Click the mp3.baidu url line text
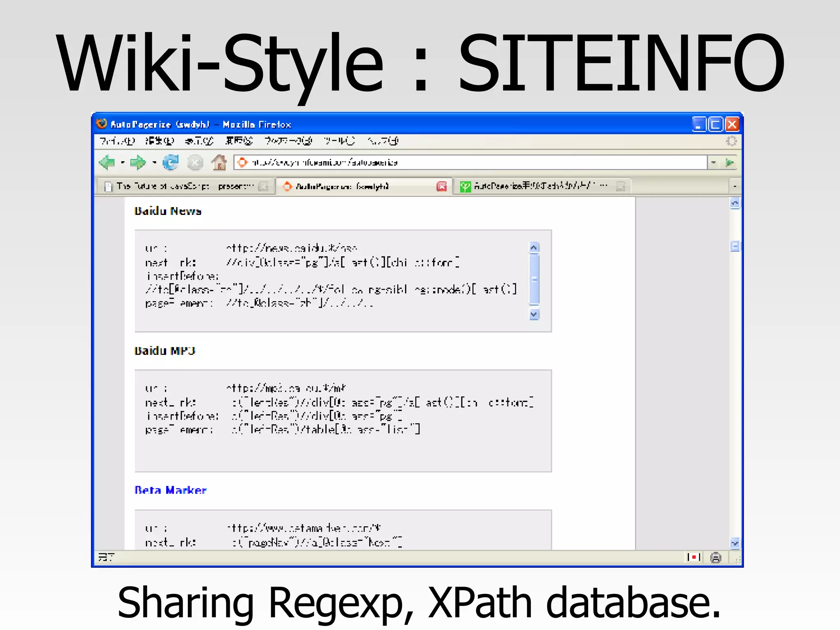This screenshot has width=840, height=630. 286,388
